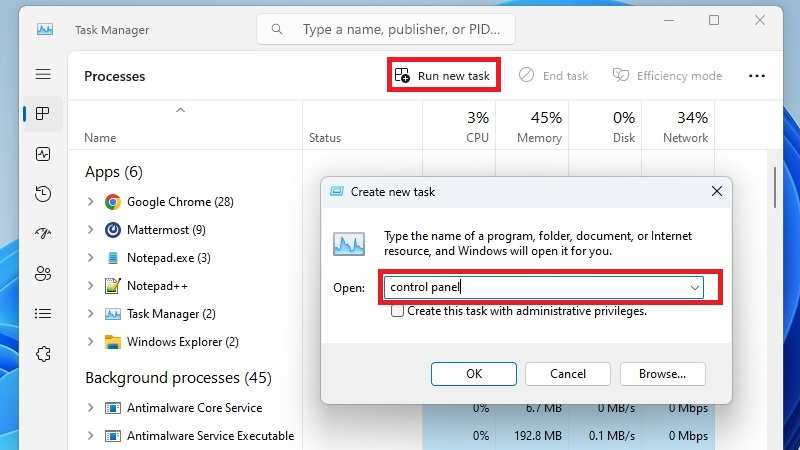Click the Browse... button
800x450 pixels.
click(662, 374)
